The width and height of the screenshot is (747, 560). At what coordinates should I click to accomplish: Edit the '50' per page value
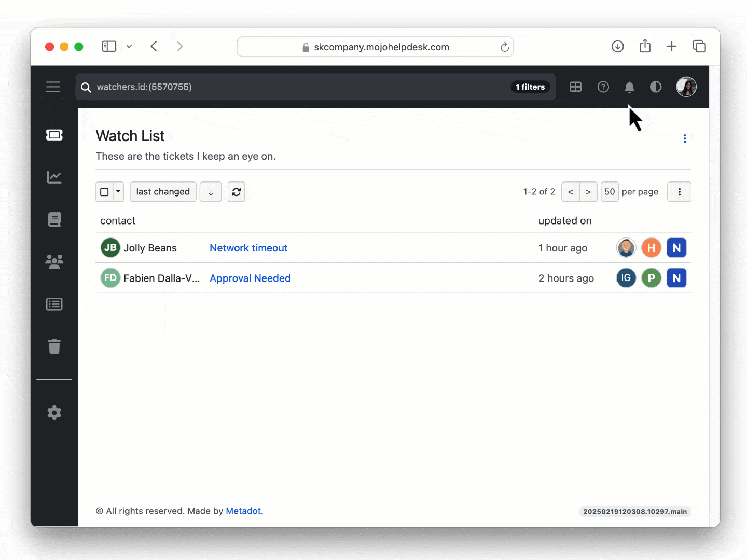click(x=610, y=192)
